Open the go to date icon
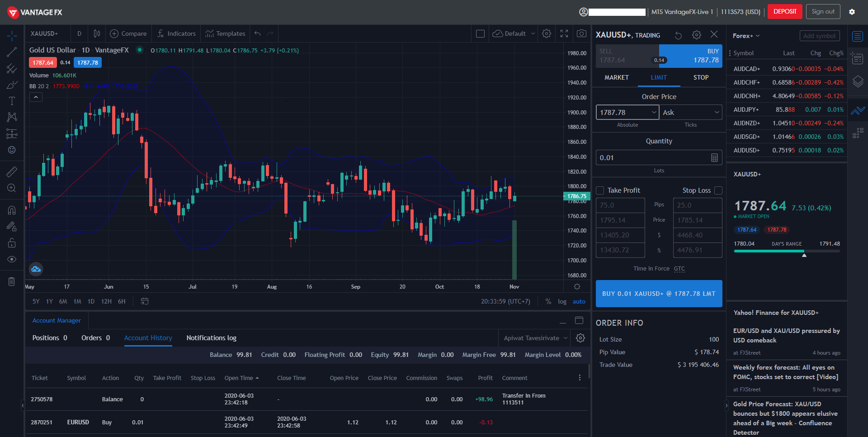This screenshot has width=868, height=437. point(144,301)
